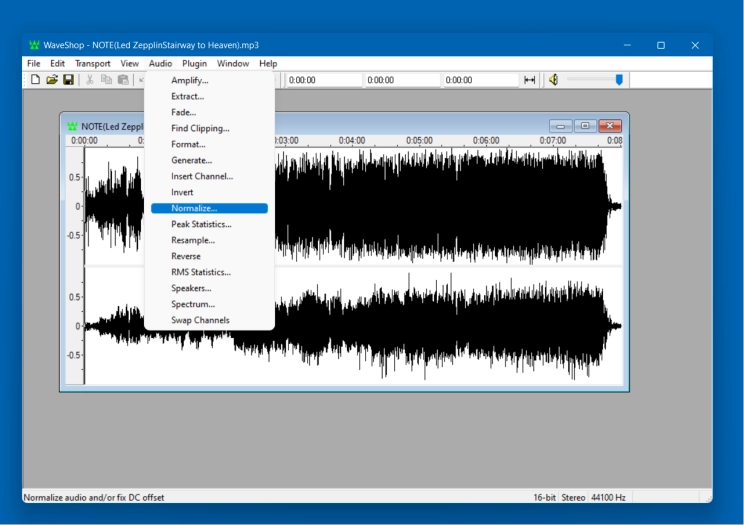The image size is (744, 525).
Task: Choose Amplify... from the Audio menu
Action: (x=209, y=80)
